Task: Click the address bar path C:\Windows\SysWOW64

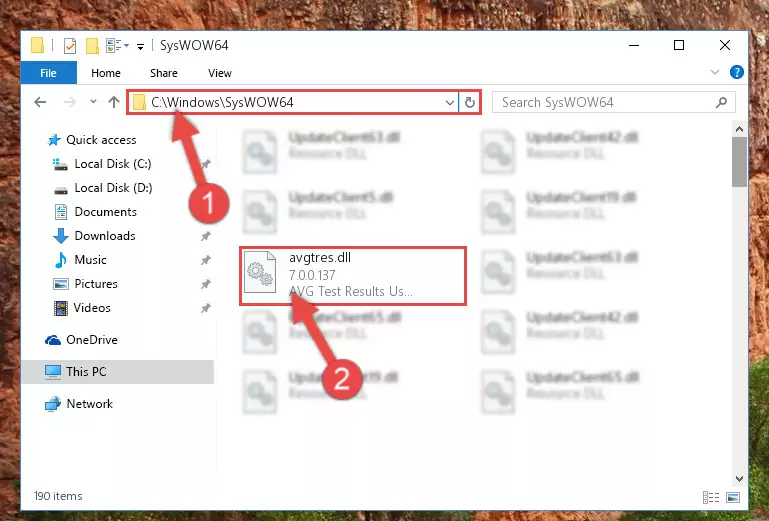Action: tap(222, 102)
